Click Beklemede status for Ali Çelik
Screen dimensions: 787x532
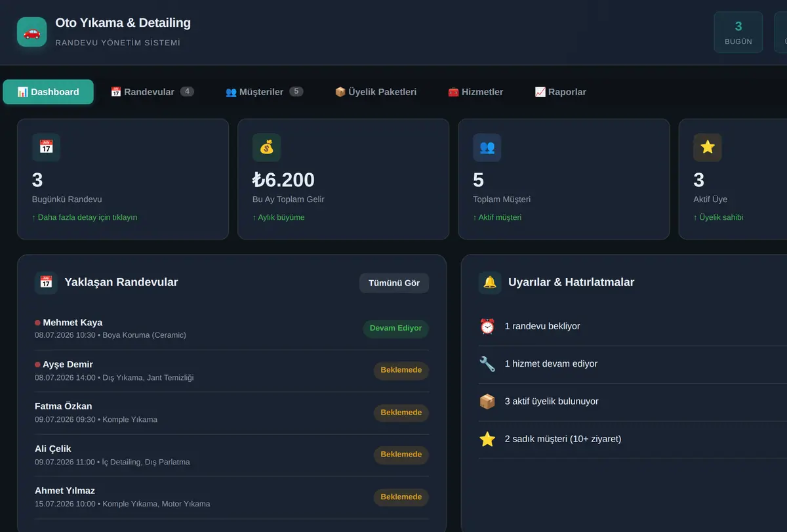coord(401,455)
